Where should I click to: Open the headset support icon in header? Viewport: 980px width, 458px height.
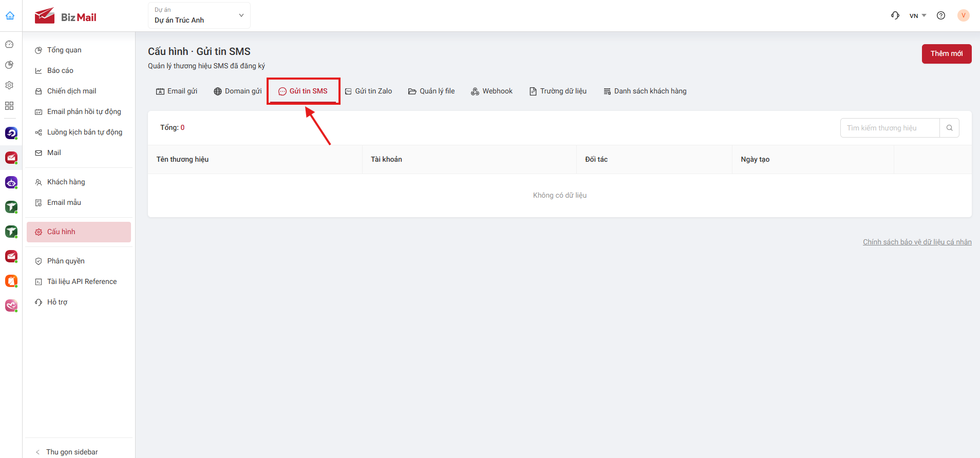895,15
